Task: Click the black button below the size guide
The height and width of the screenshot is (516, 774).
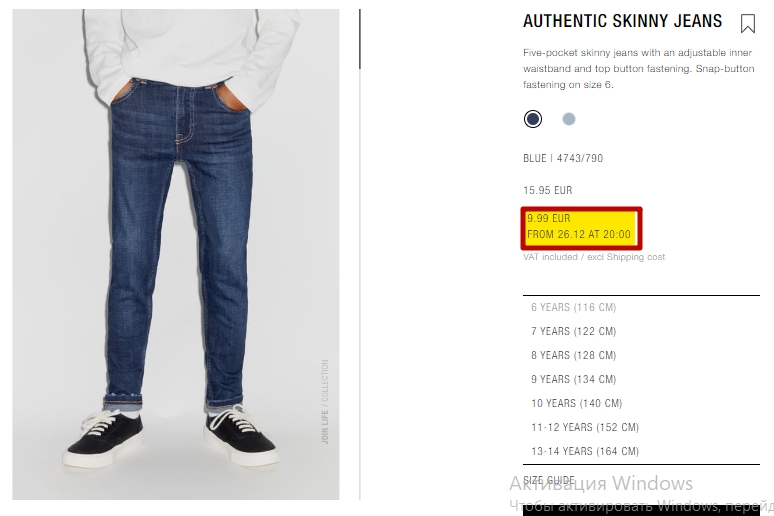Action: 641,511
